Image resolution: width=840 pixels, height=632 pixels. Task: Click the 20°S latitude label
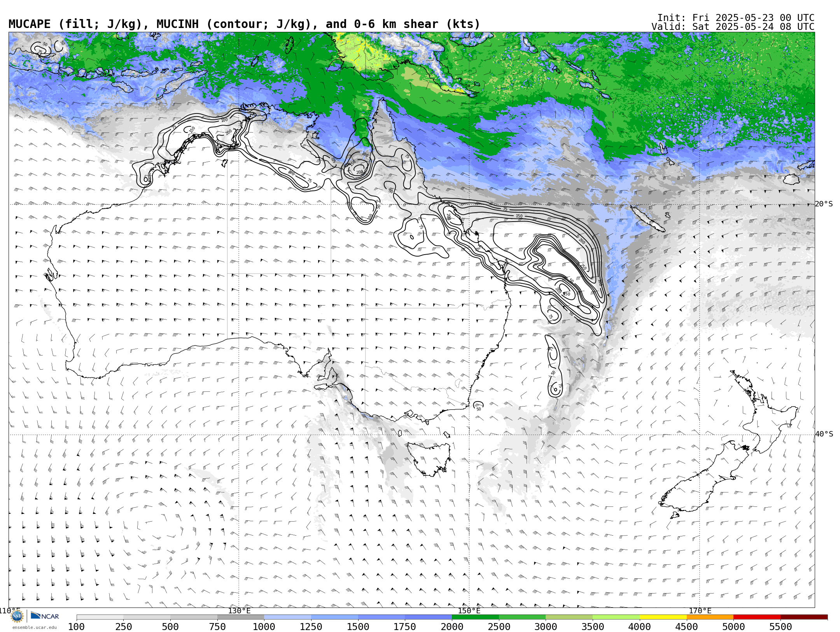(x=824, y=204)
